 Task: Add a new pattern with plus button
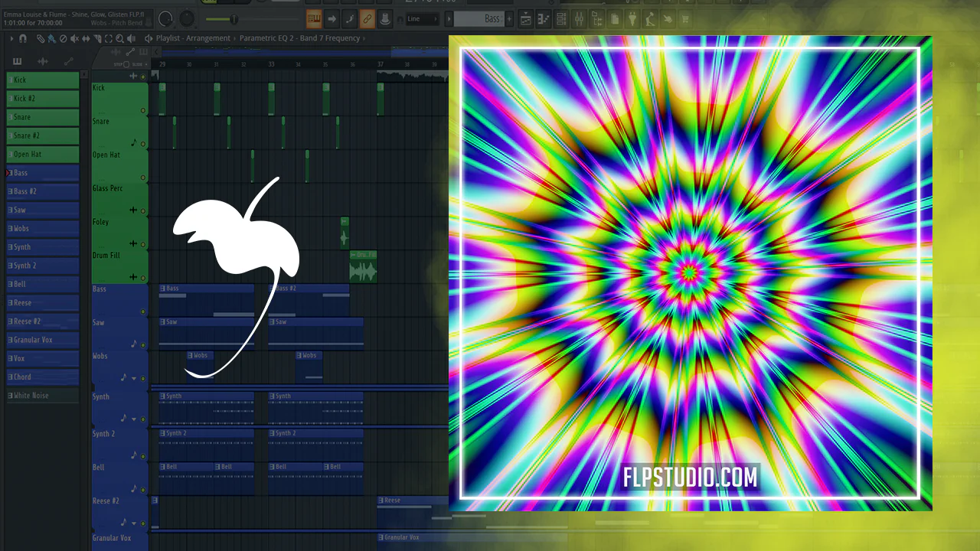coord(509,18)
